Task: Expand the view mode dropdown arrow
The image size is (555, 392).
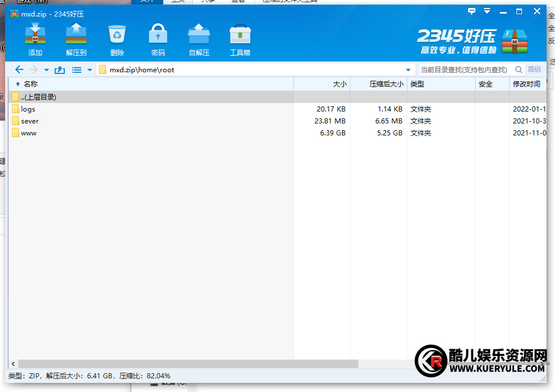Action: point(89,70)
